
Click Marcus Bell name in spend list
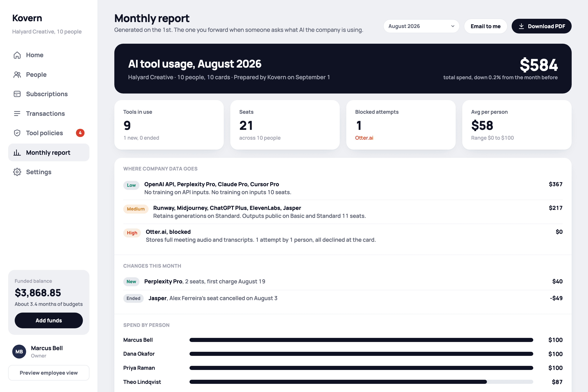tap(138, 340)
